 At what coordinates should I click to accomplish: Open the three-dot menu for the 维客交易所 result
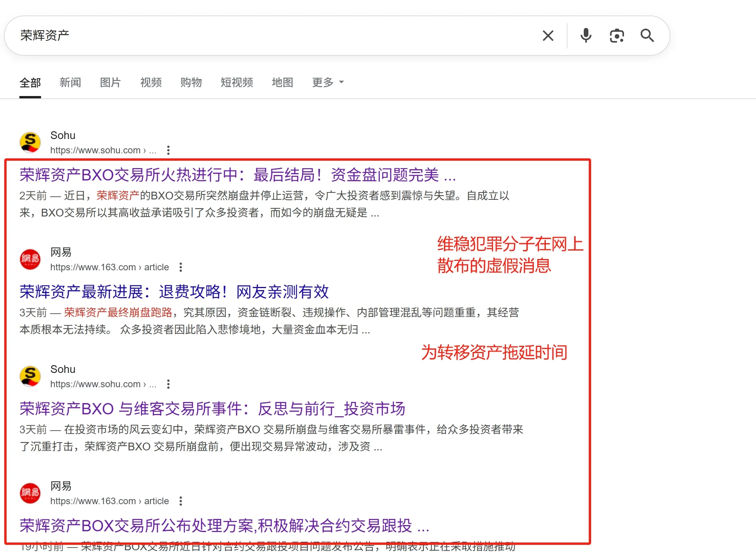coord(168,384)
